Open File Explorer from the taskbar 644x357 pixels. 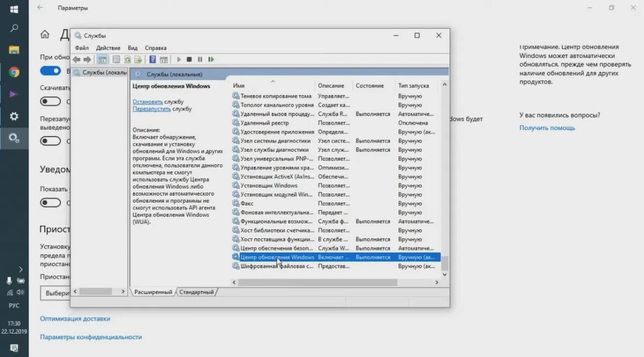[x=14, y=50]
